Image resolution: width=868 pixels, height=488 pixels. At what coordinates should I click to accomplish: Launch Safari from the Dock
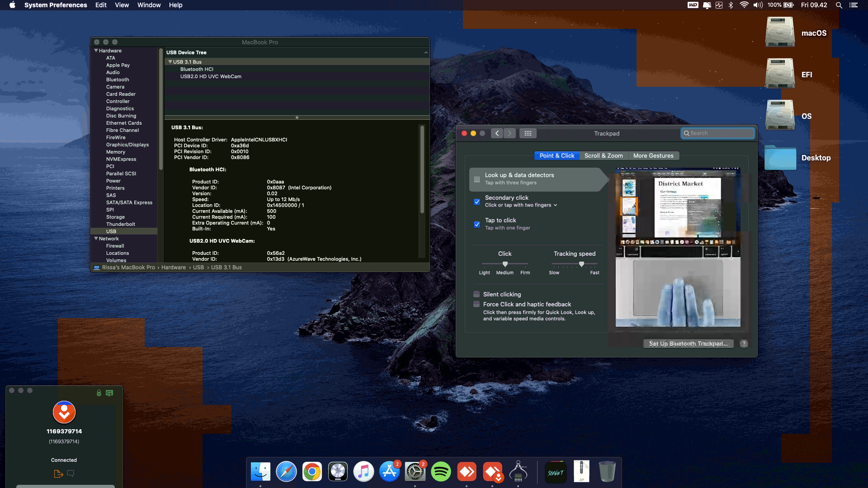286,472
